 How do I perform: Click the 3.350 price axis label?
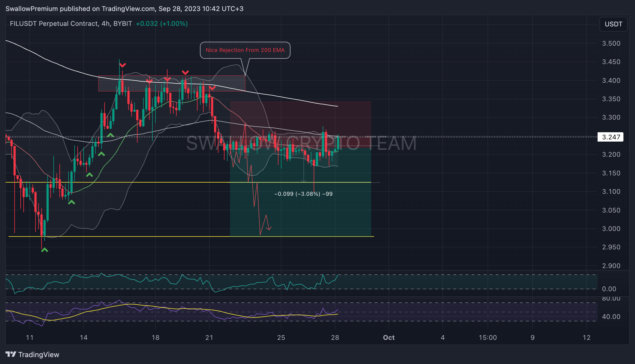pyautogui.click(x=611, y=99)
